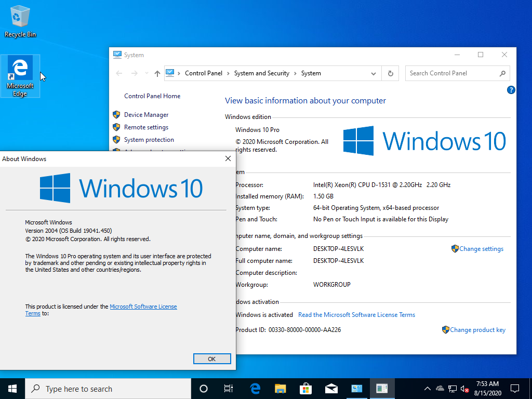
Task: Click the shield icon beside Device Manager
Action: pos(116,115)
